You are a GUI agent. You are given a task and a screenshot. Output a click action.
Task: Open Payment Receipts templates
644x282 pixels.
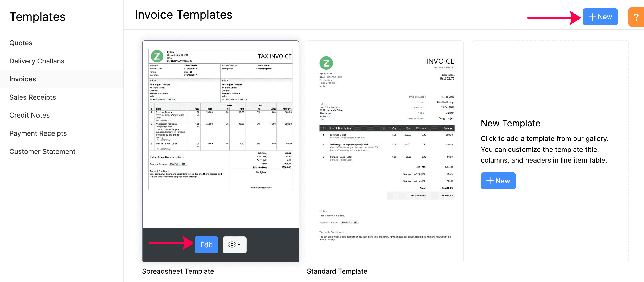38,133
